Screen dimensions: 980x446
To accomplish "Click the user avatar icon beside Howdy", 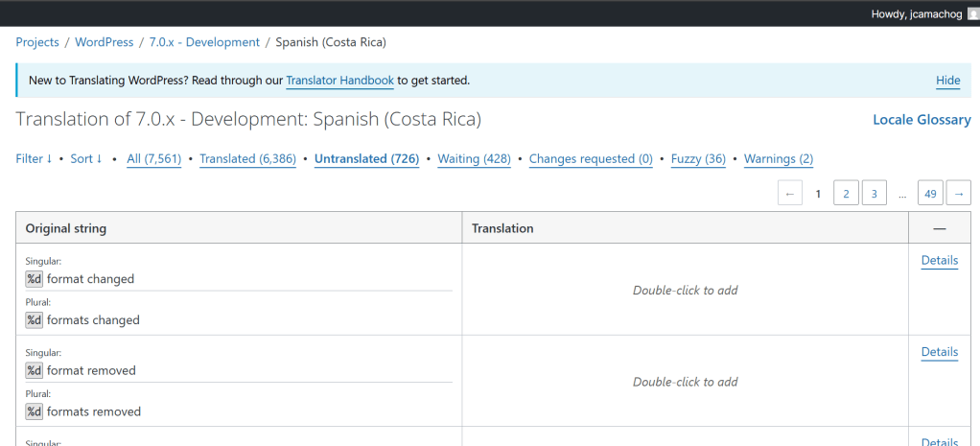I will (972, 13).
